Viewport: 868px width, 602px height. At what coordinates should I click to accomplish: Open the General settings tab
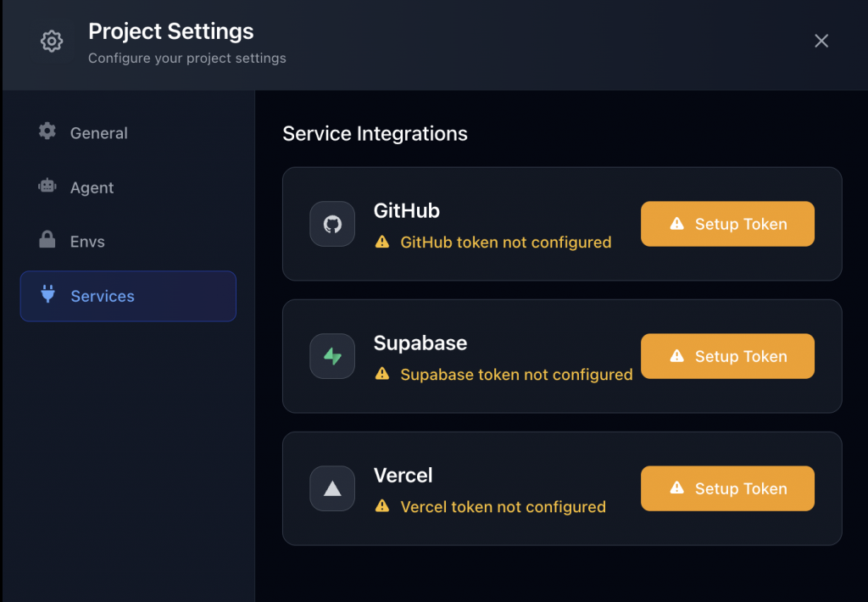[98, 133]
